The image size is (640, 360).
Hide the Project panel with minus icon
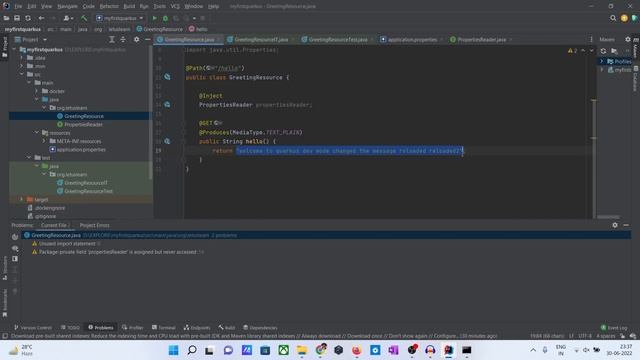click(x=148, y=39)
